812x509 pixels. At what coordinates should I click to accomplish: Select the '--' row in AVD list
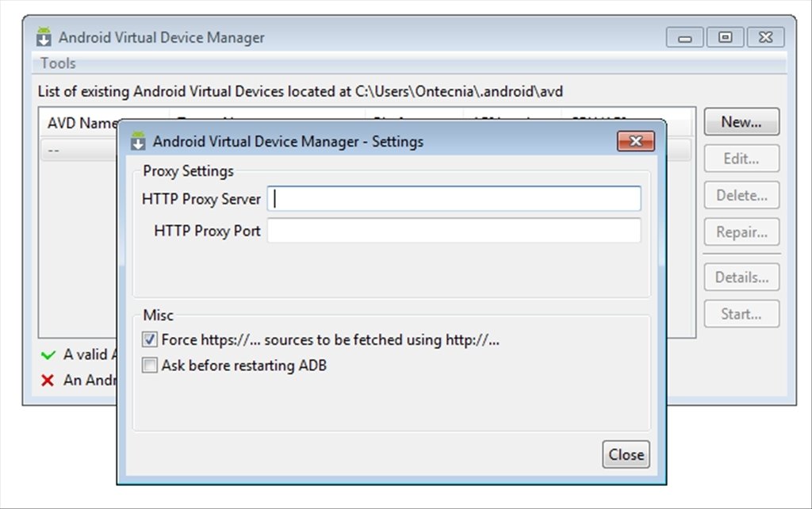pos(79,150)
